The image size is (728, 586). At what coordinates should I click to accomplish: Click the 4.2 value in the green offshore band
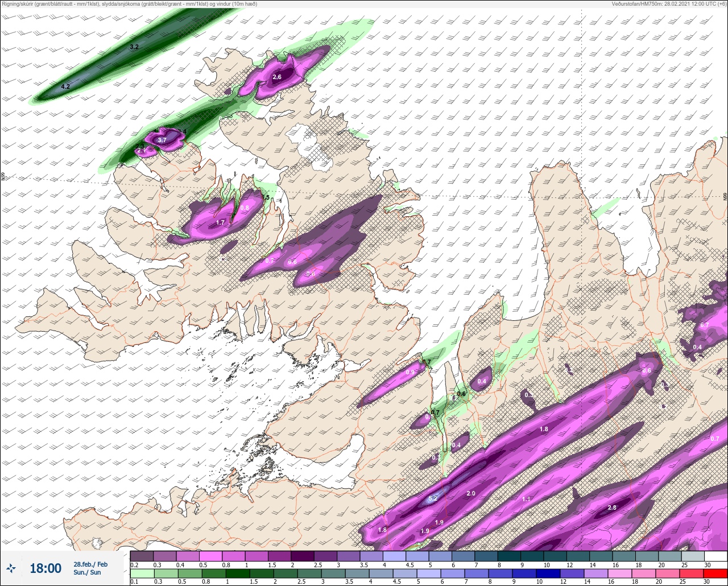pyautogui.click(x=65, y=86)
